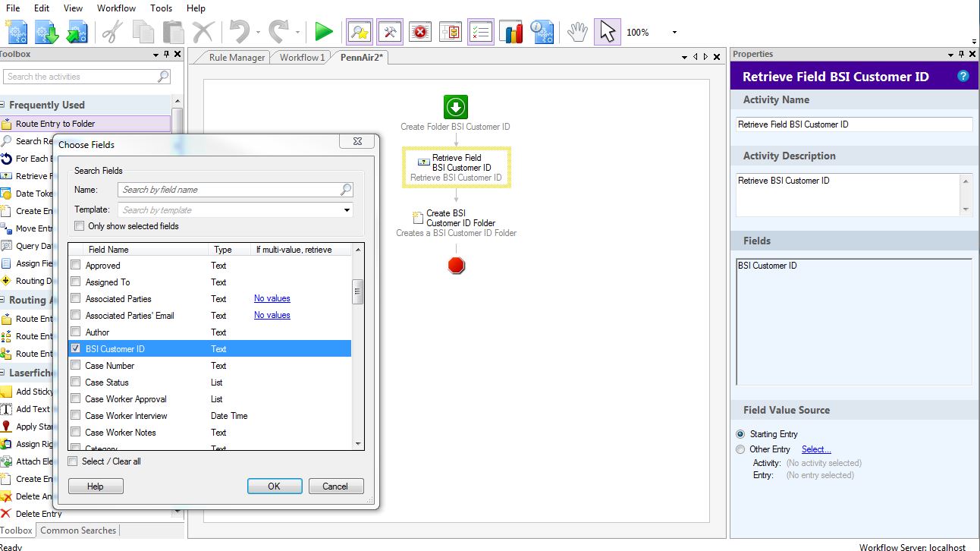Collapse the Frequently Used toolbox section
This screenshot has height=551, width=980.
[x=3, y=105]
